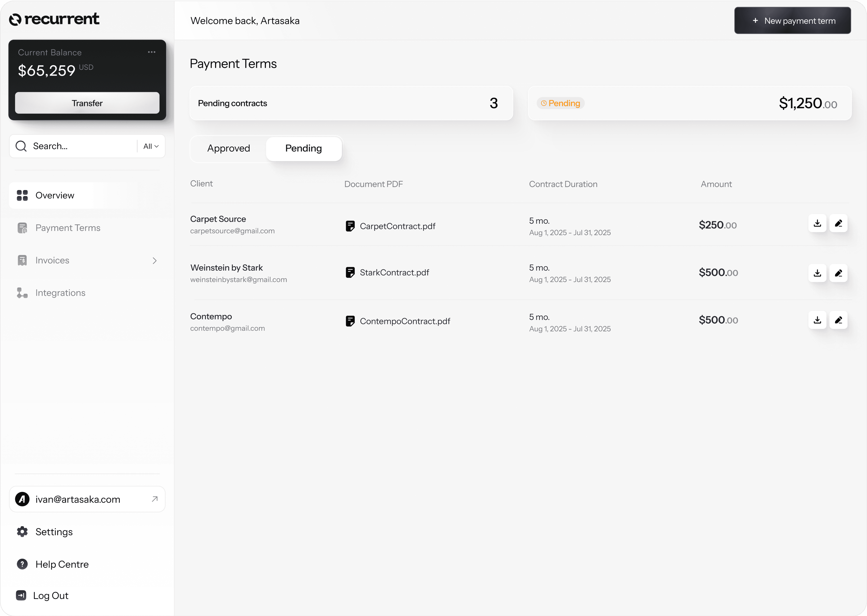Edit the Carpet Source payment term

click(838, 224)
